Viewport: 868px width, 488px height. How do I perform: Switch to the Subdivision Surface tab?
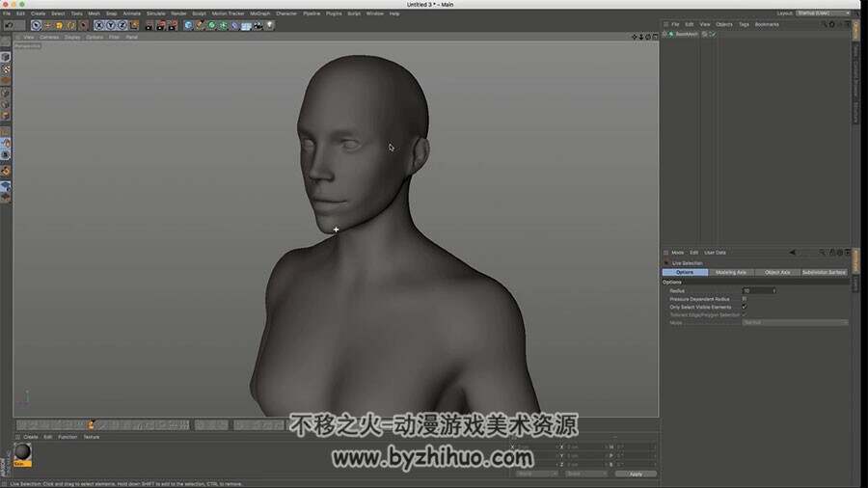[824, 272]
